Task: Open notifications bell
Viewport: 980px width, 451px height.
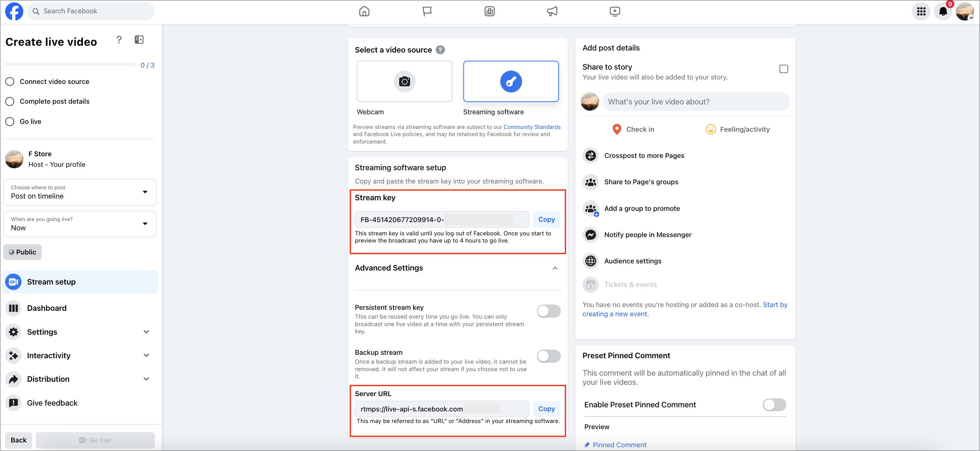Action: [943, 11]
